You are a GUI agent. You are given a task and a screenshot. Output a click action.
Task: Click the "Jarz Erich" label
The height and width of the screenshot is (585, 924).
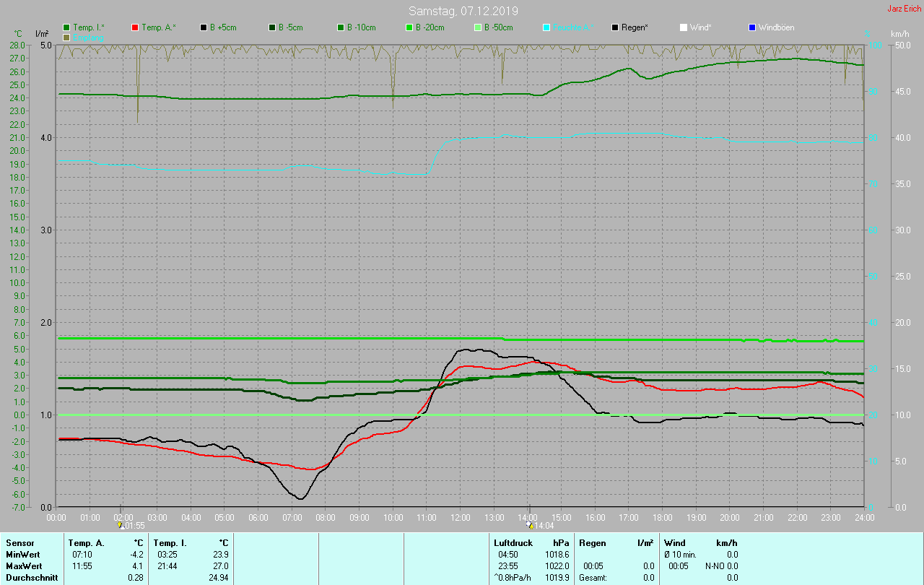[x=904, y=9]
